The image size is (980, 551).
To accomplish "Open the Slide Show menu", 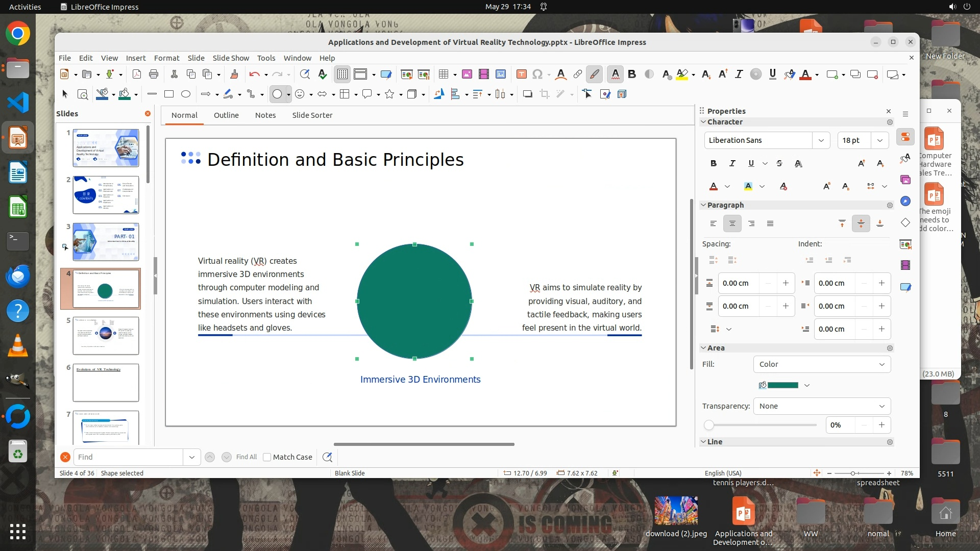I will tap(231, 58).
